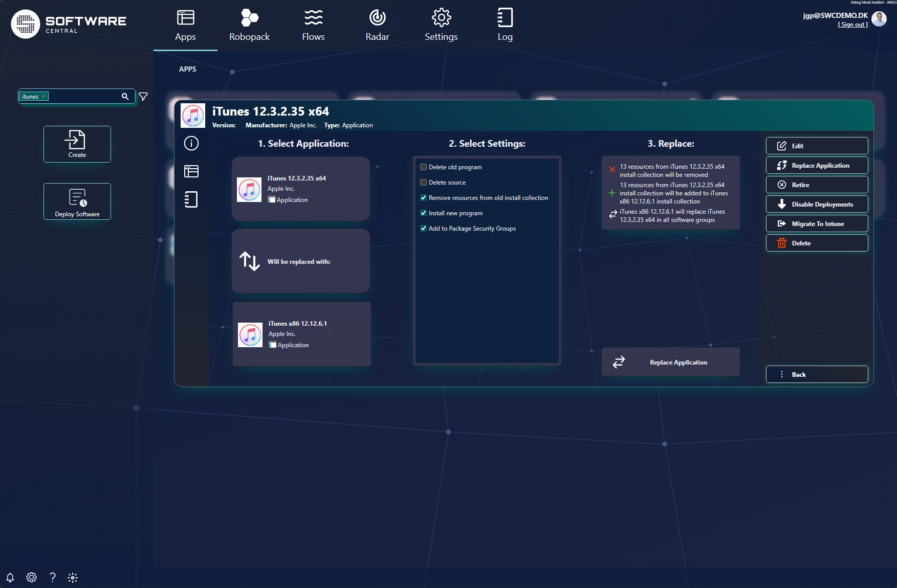The height and width of the screenshot is (588, 897).
Task: Toggle Delete old program checkbox
Action: pyautogui.click(x=423, y=167)
